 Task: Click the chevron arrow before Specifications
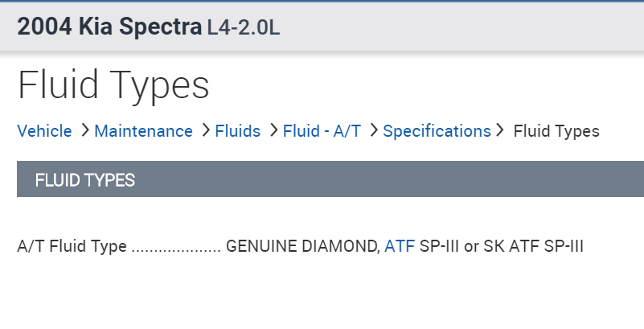[373, 131]
